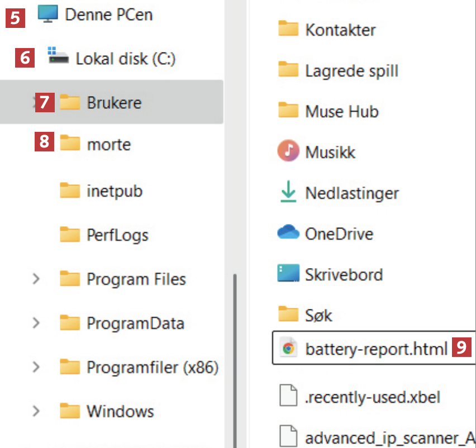The width and height of the screenshot is (476, 448).
Task: Click the Lokal disk (C:) drive icon
Action: coord(59,56)
